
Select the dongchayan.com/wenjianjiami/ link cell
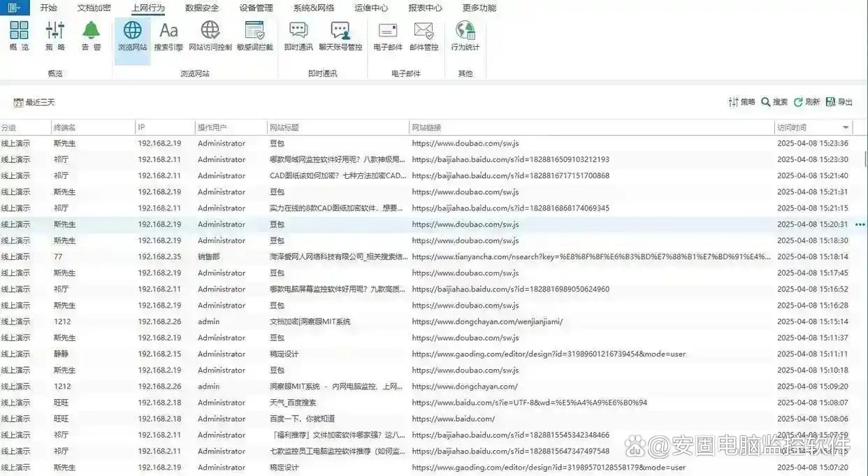pyautogui.click(x=487, y=322)
